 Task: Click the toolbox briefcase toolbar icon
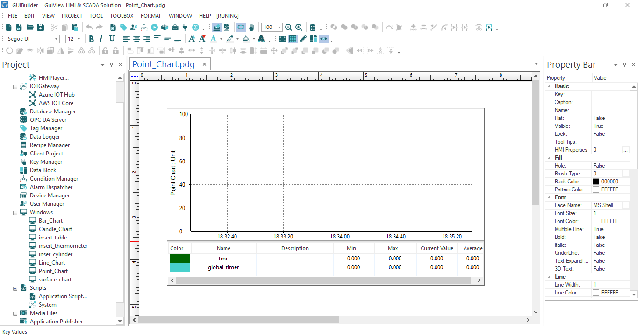coord(175,28)
